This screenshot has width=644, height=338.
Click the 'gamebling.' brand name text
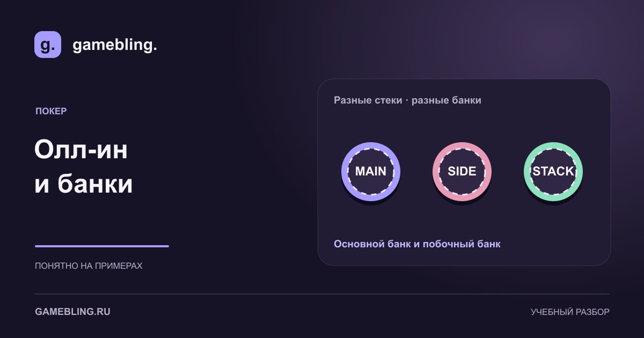click(115, 45)
